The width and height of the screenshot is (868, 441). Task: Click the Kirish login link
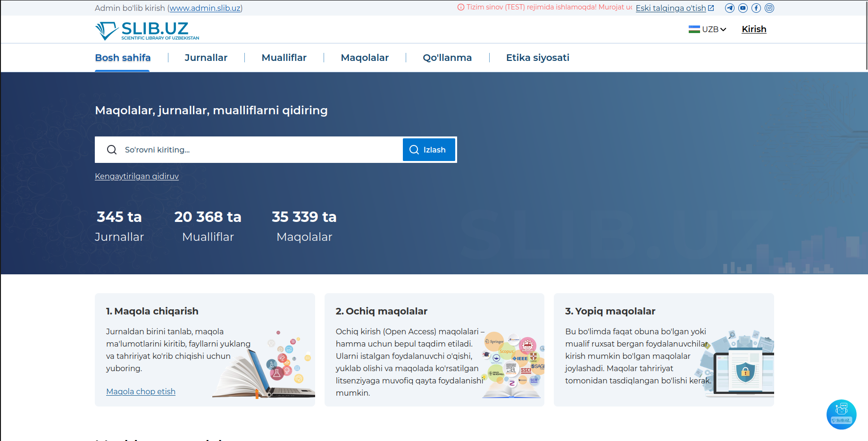(754, 29)
